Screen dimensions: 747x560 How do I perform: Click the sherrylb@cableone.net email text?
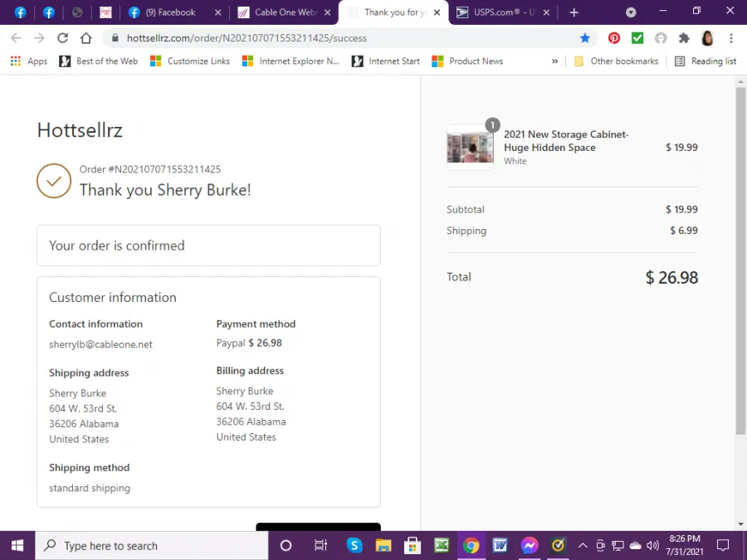[x=101, y=344]
